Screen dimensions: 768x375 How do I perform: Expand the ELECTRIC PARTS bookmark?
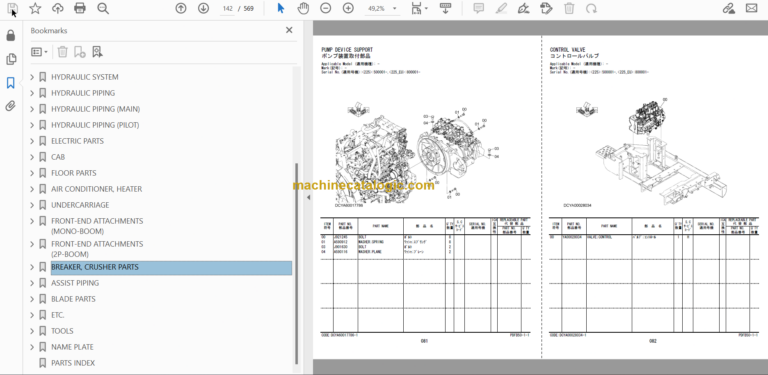[32, 141]
